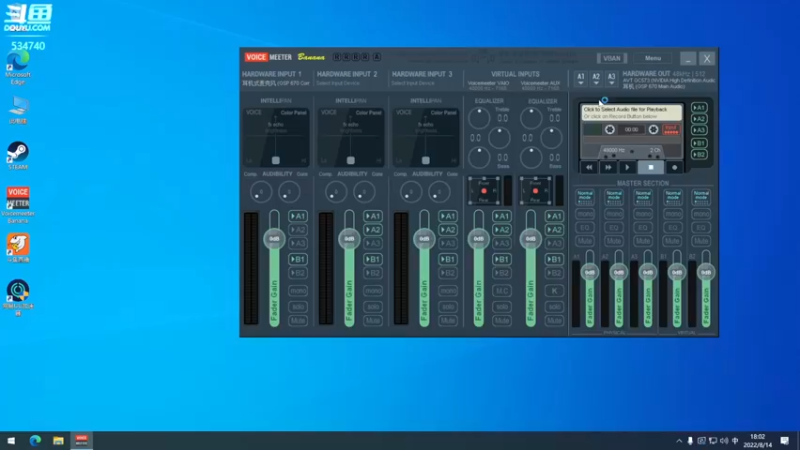Click the Comp knob on Hardware Input 2
The height and width of the screenshot is (450, 800).
pyautogui.click(x=336, y=192)
